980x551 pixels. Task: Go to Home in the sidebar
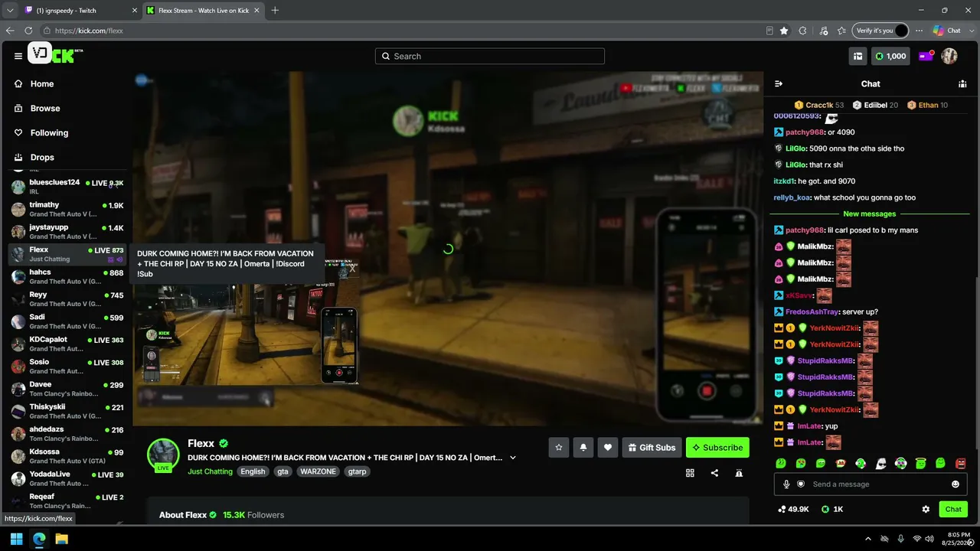tap(41, 83)
